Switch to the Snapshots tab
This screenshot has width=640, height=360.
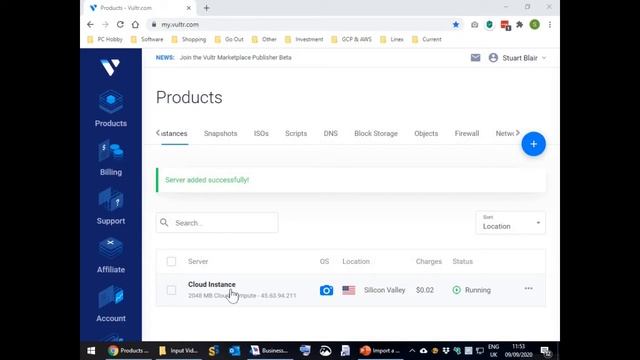click(x=220, y=133)
